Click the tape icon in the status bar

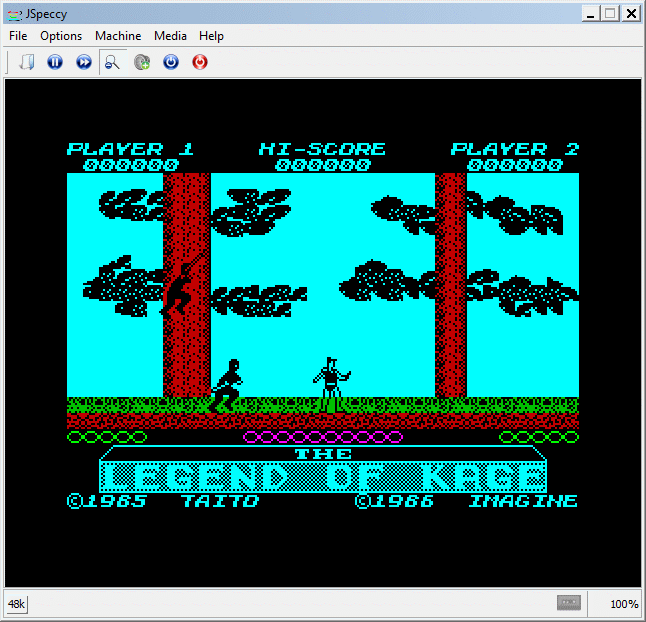(x=569, y=604)
